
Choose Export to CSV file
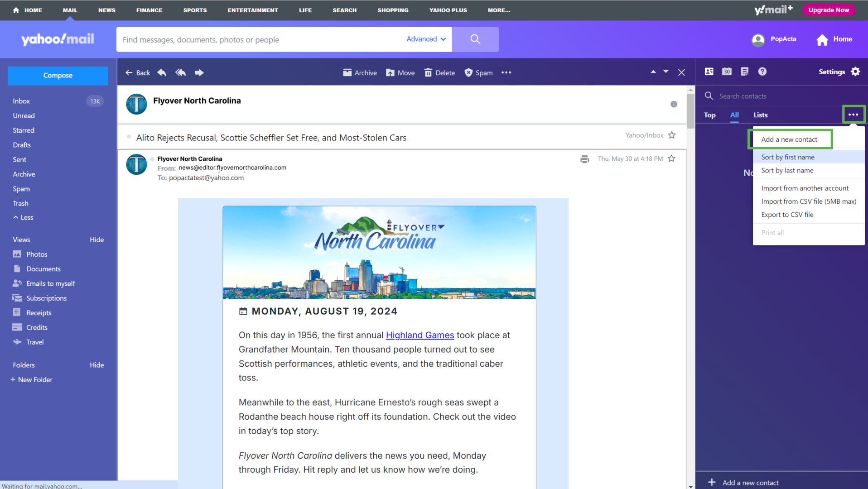tap(809, 215)
